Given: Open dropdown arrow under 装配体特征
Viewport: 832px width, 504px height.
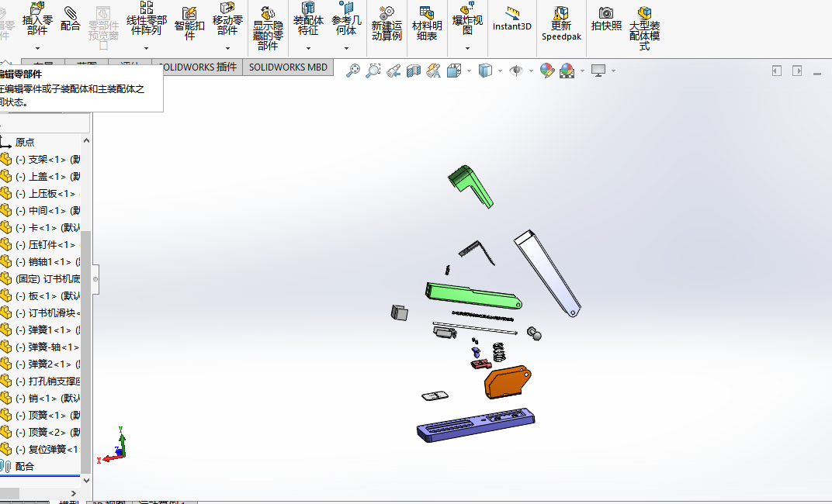Looking at the screenshot, I should pyautogui.click(x=308, y=48).
